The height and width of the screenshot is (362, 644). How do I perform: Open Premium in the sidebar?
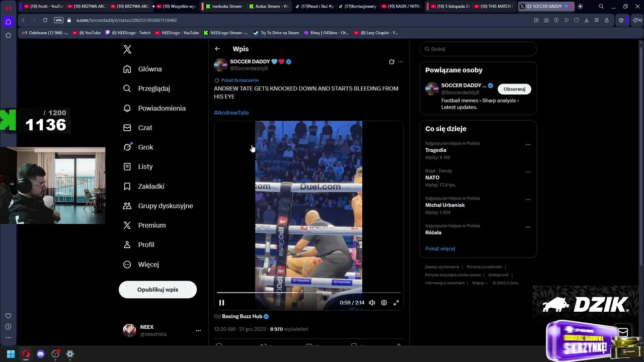click(x=145, y=225)
